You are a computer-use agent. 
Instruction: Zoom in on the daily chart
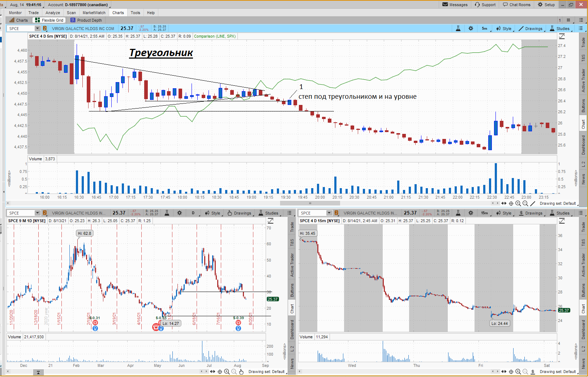click(227, 372)
